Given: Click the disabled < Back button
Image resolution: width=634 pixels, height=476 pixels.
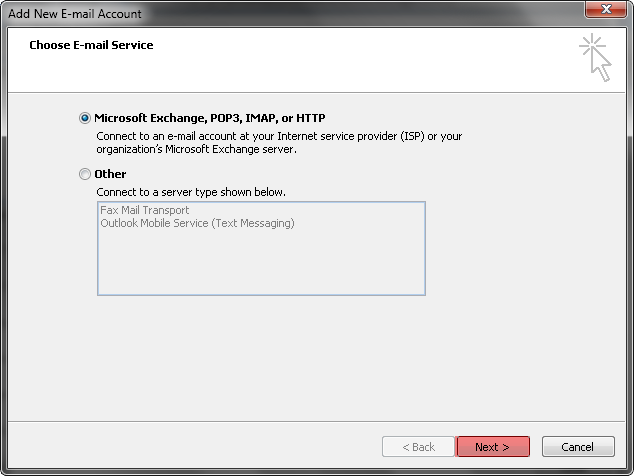Looking at the screenshot, I should (418, 447).
